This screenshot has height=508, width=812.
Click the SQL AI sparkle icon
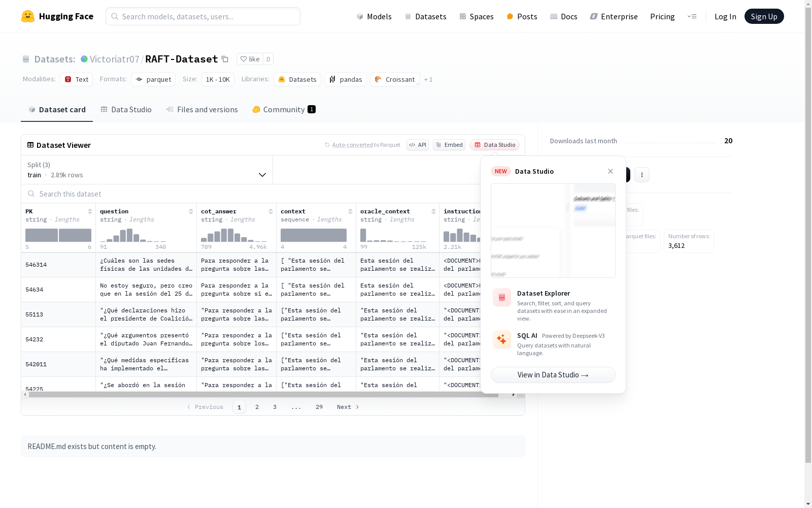click(x=502, y=339)
